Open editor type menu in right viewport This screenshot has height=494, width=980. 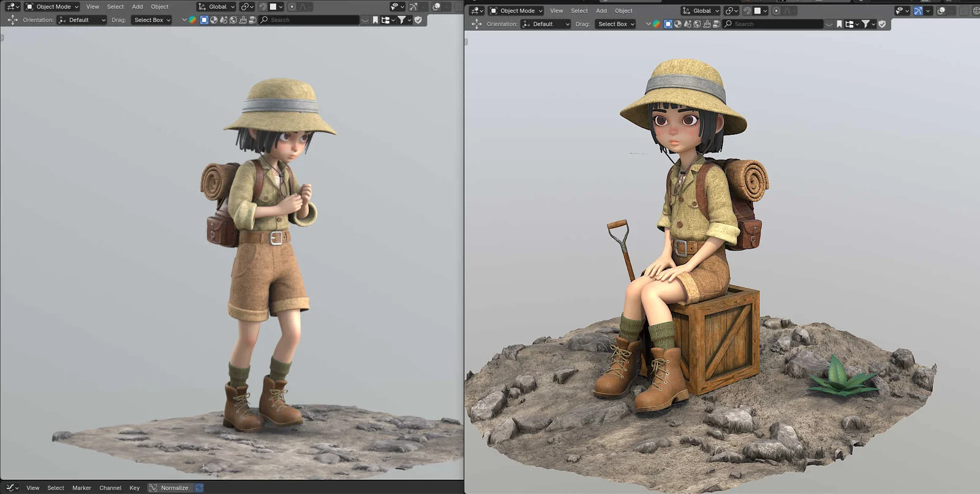point(477,10)
